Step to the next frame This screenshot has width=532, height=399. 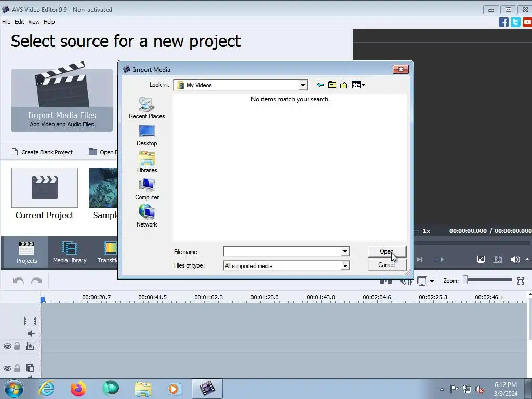(419, 260)
